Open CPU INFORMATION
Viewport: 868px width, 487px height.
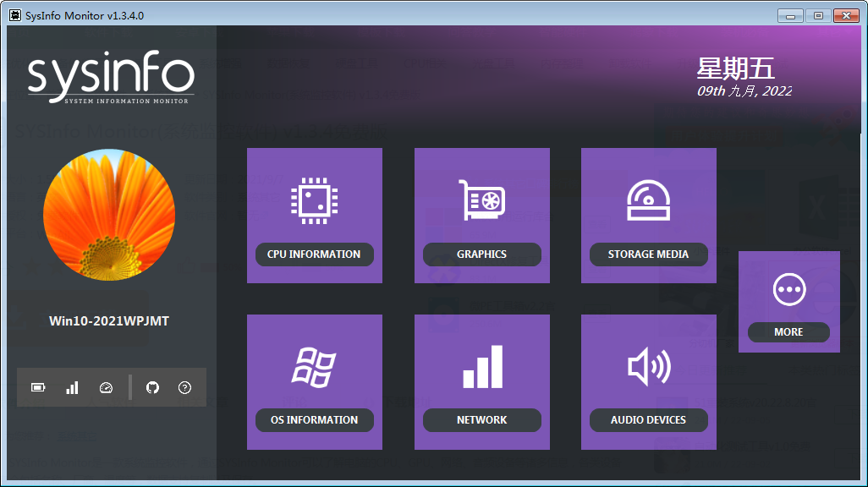coord(314,254)
